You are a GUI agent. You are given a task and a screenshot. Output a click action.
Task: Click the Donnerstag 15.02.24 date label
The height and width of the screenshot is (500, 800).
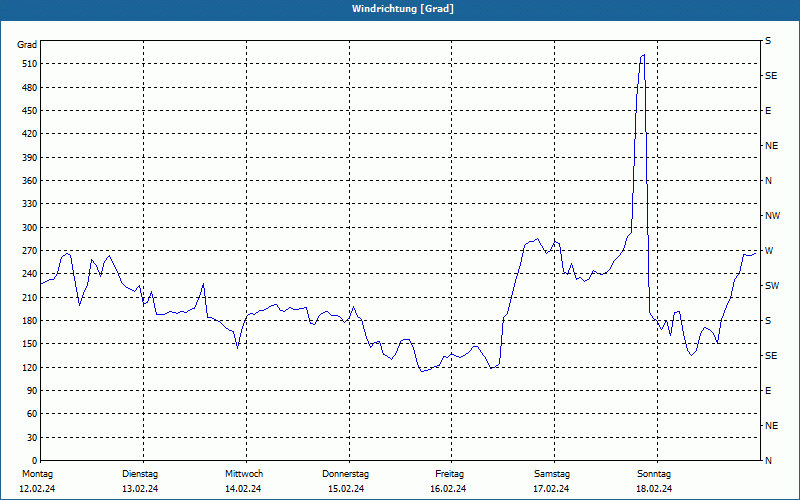point(346,481)
